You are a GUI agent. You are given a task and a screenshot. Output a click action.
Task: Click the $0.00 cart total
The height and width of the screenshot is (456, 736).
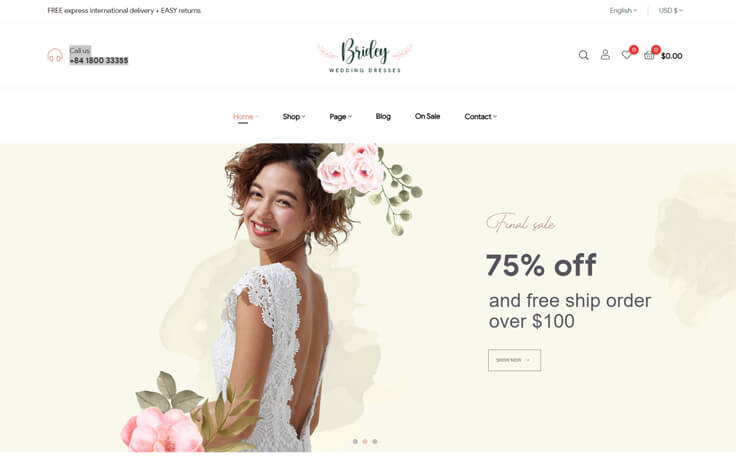point(672,56)
